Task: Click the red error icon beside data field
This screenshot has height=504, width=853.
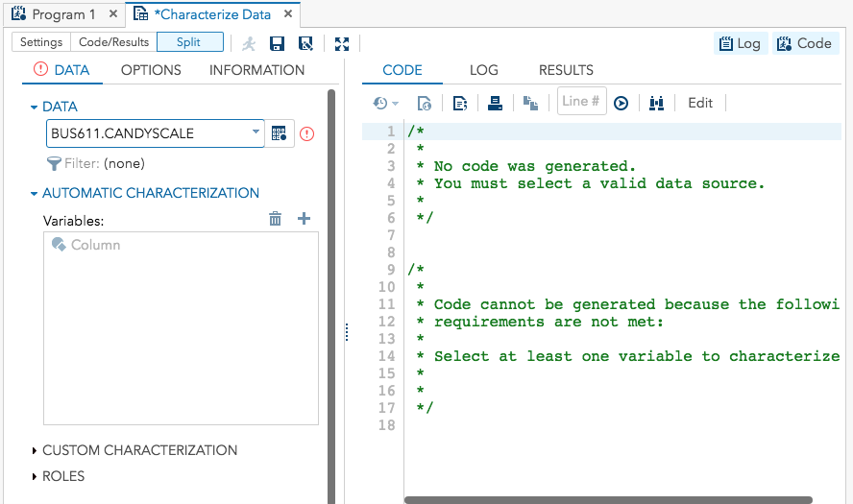Action: click(306, 133)
